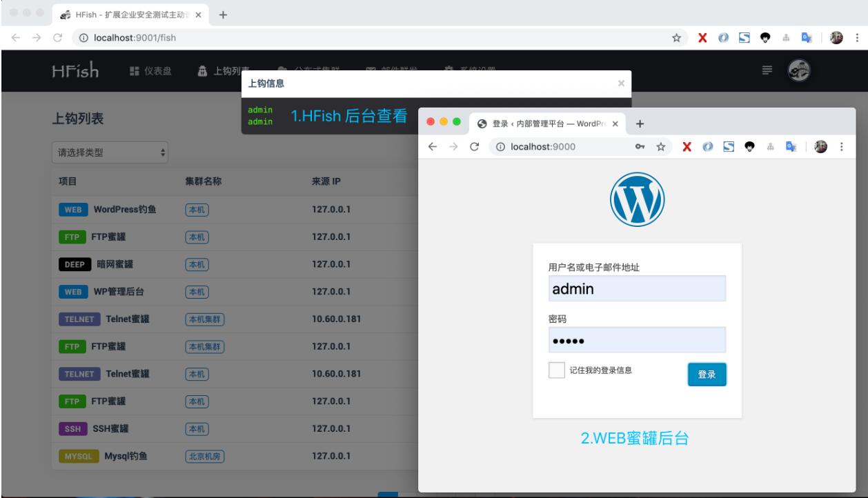The height and width of the screenshot is (498, 868).
Task: Close the HFish browser tab
Action: point(198,14)
